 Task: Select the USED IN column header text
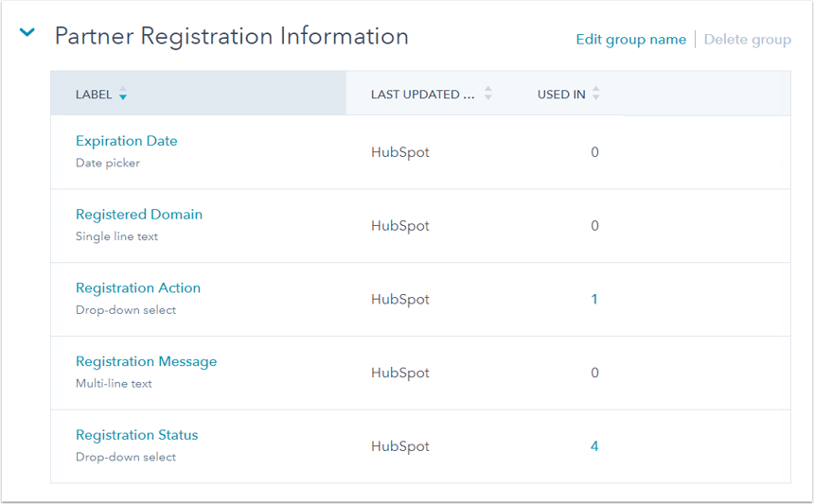[561, 95]
